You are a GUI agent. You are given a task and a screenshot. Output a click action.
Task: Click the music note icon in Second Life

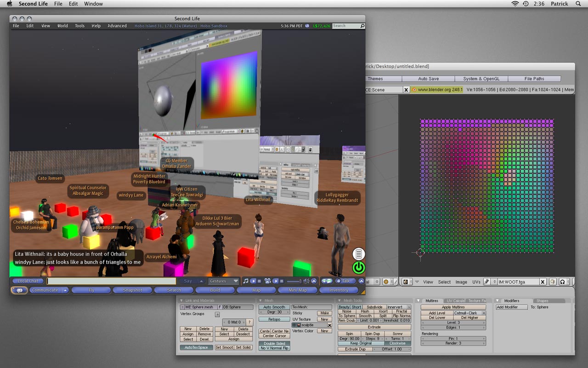pos(245,281)
